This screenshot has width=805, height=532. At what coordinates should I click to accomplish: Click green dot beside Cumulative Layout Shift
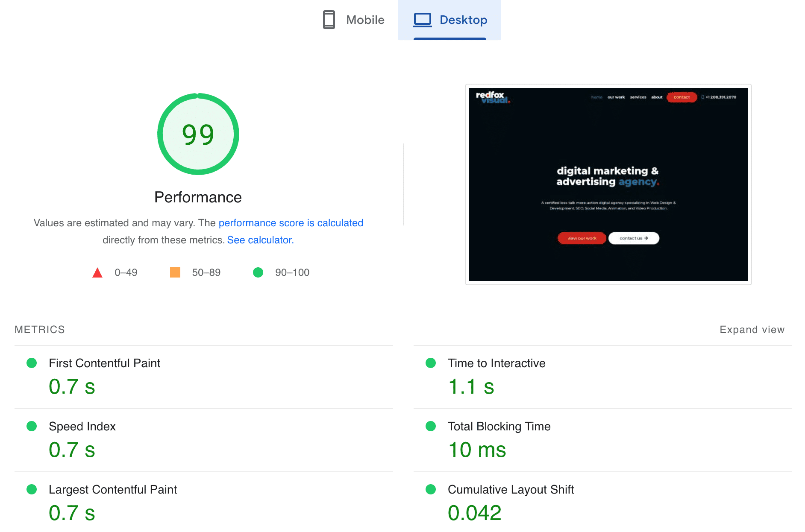tap(430, 489)
